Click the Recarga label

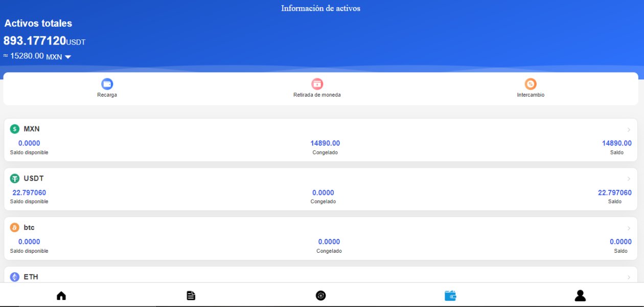pyautogui.click(x=107, y=95)
